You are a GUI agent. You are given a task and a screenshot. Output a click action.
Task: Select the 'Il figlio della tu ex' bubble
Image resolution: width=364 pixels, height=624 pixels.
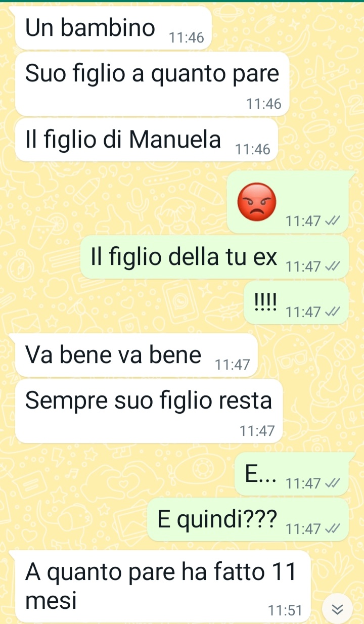pyautogui.click(x=214, y=257)
